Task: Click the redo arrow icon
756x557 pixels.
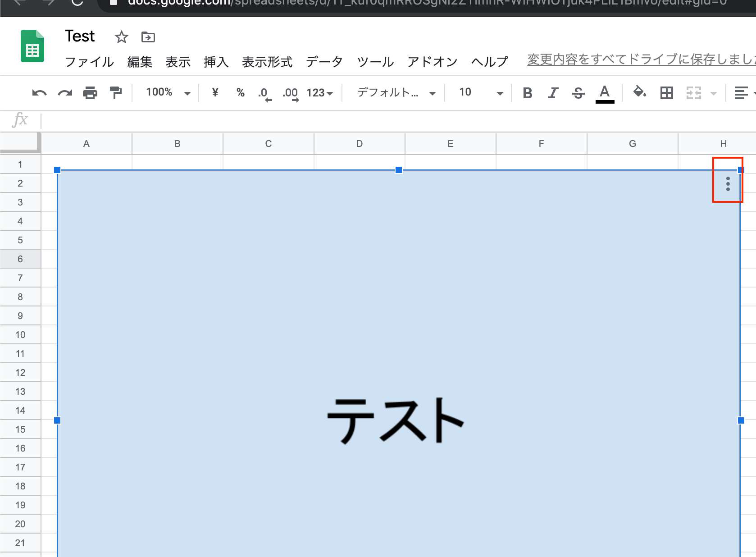Action: 65,93
